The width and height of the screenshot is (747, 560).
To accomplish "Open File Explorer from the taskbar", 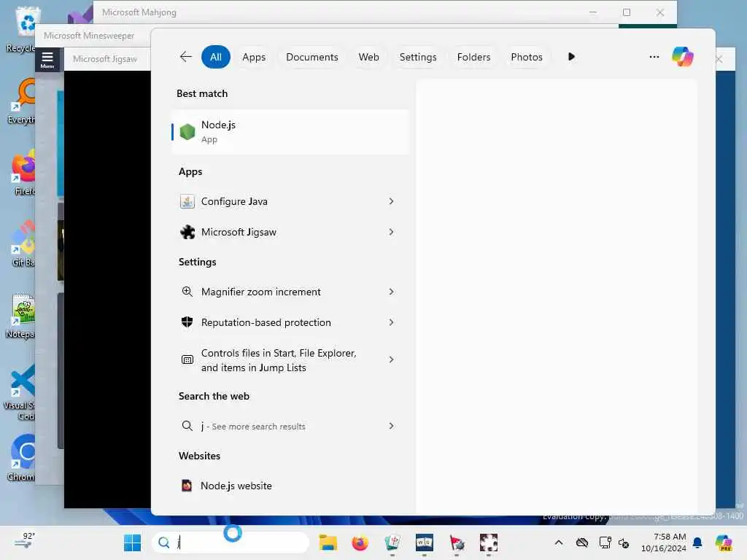I will pyautogui.click(x=328, y=542).
